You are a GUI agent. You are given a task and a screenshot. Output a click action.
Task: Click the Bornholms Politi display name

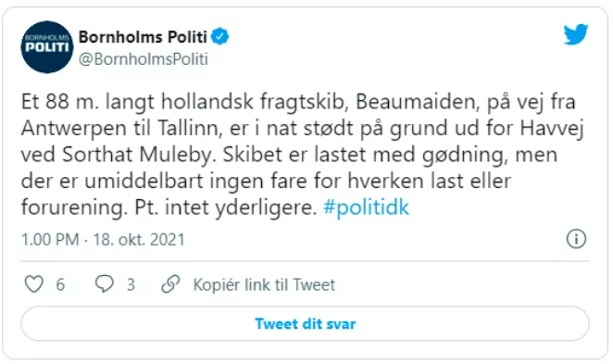pos(143,37)
